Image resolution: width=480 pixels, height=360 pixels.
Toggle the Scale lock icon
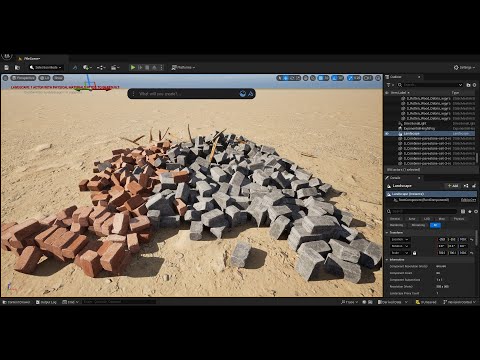414,253
